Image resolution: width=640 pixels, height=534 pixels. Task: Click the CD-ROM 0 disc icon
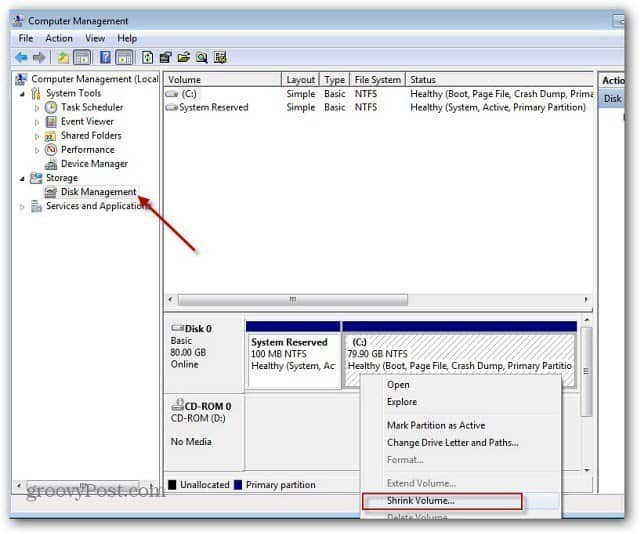177,405
